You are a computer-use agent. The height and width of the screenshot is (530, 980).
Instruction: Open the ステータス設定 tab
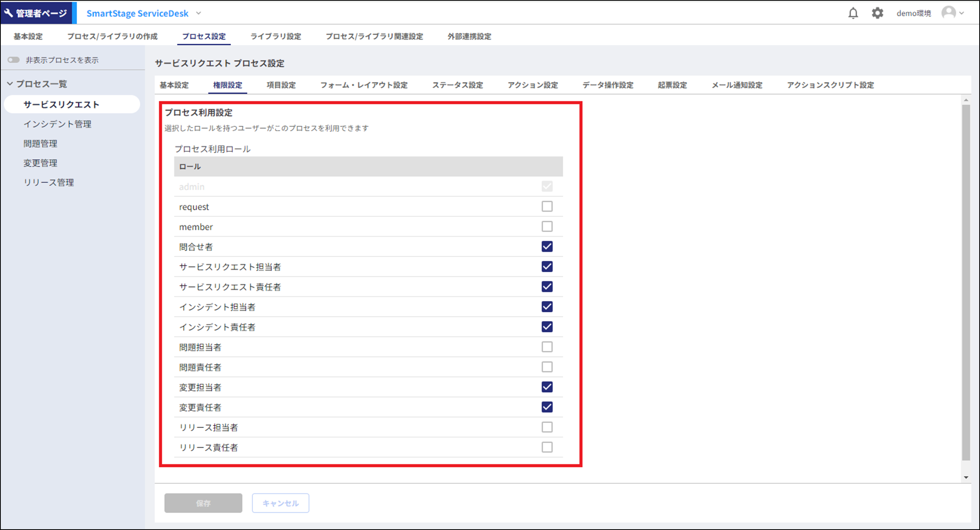point(457,85)
